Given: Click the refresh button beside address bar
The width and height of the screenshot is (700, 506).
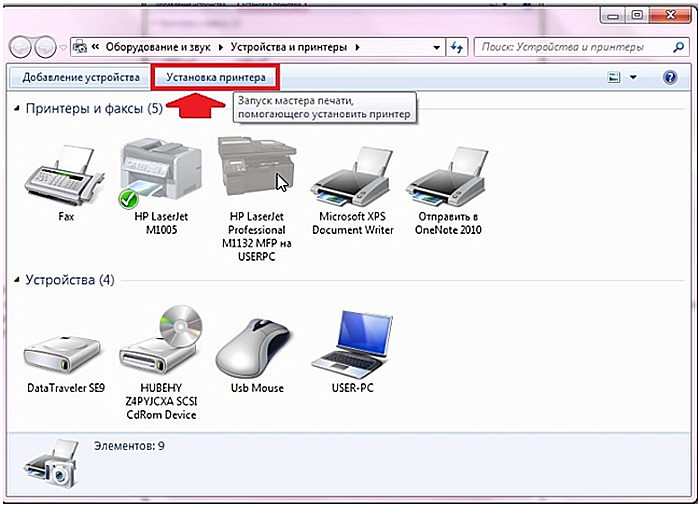Looking at the screenshot, I should click(458, 46).
